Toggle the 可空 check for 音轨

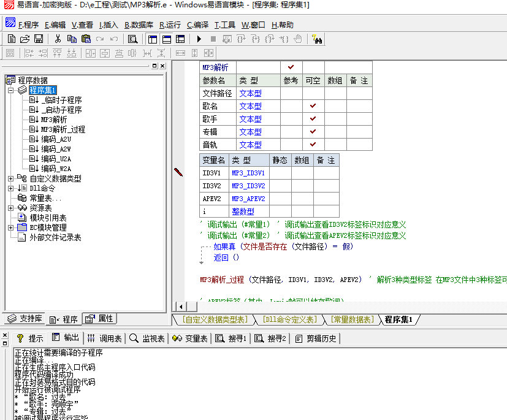pos(313,145)
